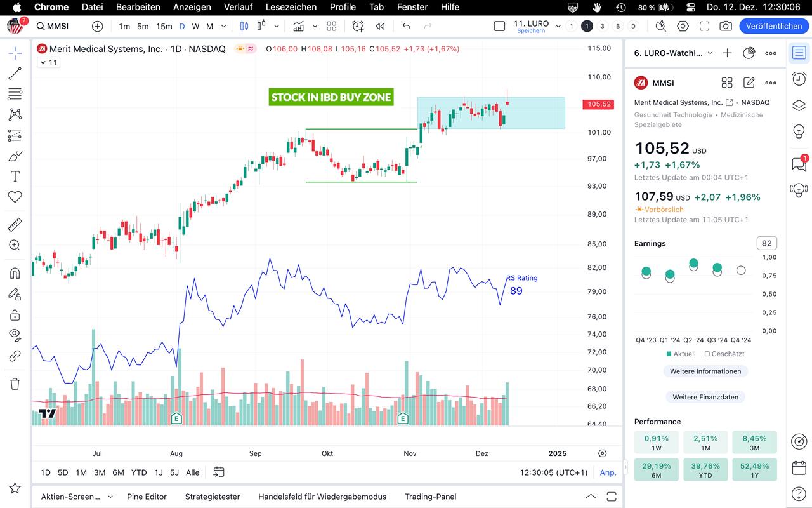
Task: Pick the ruler measure tool
Action: click(x=15, y=225)
